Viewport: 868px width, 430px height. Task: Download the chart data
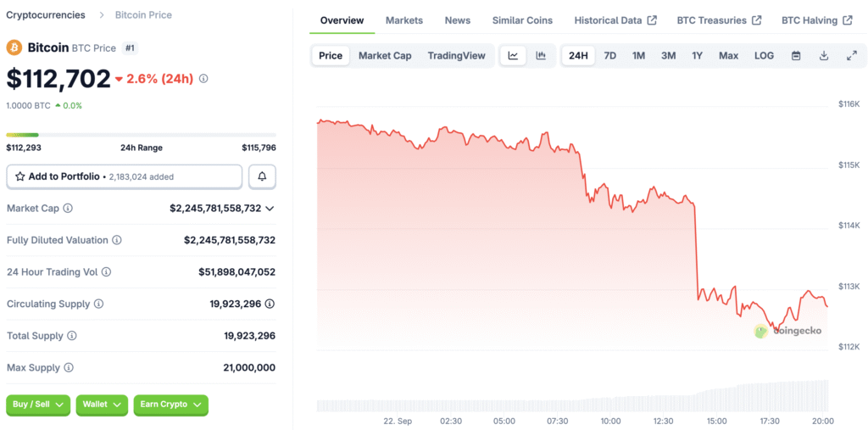pos(824,56)
